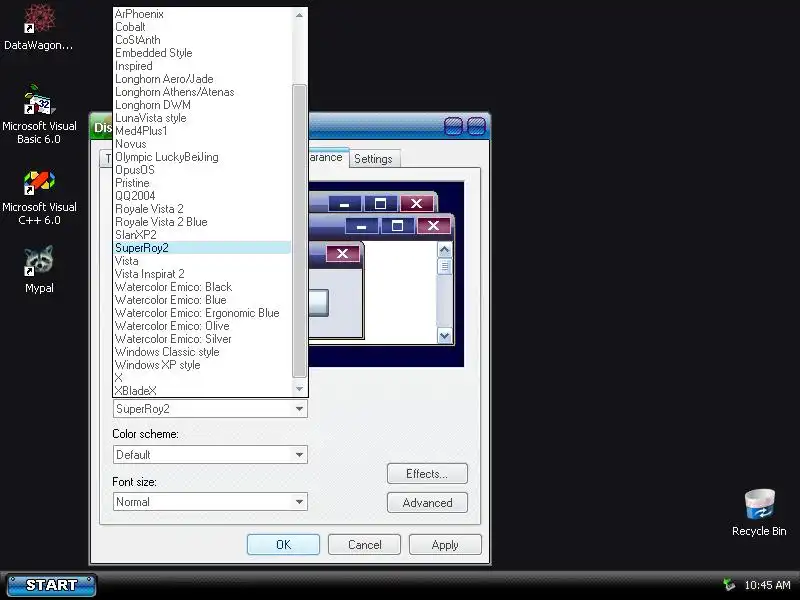This screenshot has width=800, height=600.
Task: Choose Vista from the style list
Action: [202, 261]
